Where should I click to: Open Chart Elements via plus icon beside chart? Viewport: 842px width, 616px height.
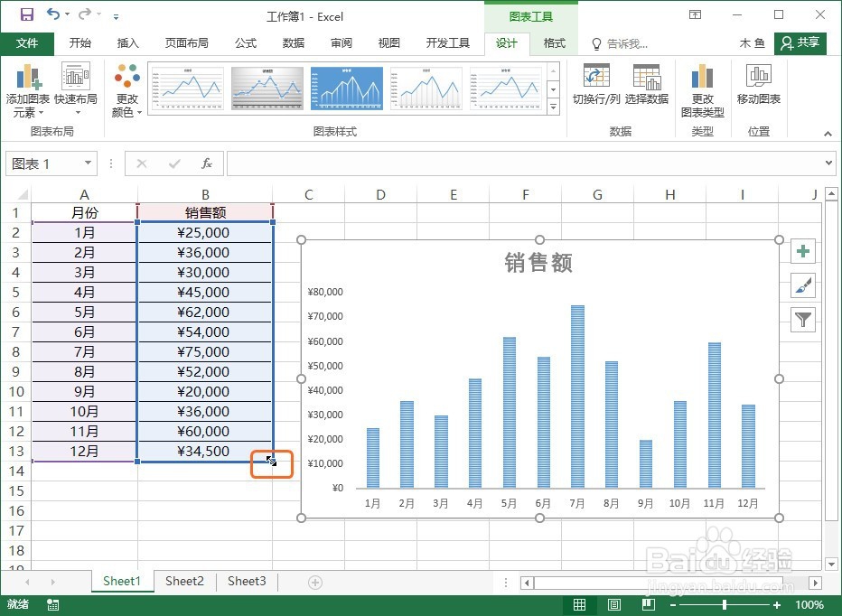(x=803, y=251)
